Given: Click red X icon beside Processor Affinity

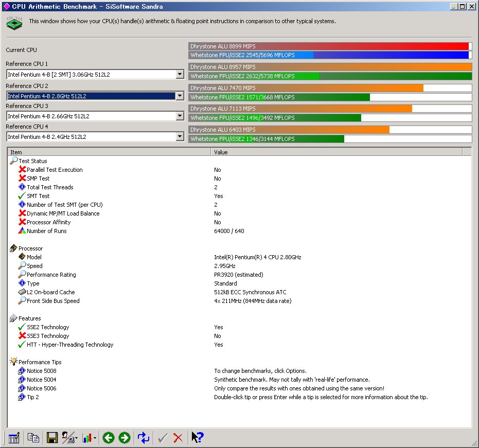Looking at the screenshot, I should point(22,222).
